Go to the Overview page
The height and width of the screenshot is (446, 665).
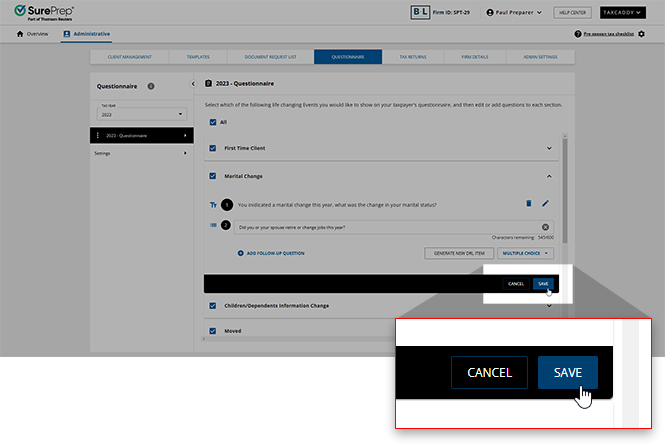32,34
